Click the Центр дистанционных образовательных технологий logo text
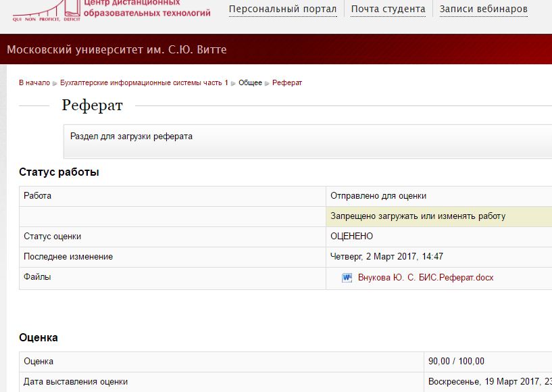Image resolution: width=552 pixels, height=392 pixels. [x=147, y=8]
